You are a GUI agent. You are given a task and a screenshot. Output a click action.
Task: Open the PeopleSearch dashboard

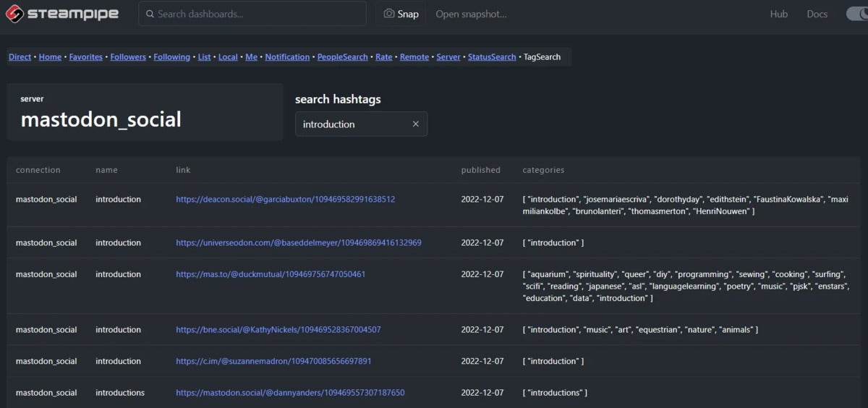pyautogui.click(x=342, y=57)
